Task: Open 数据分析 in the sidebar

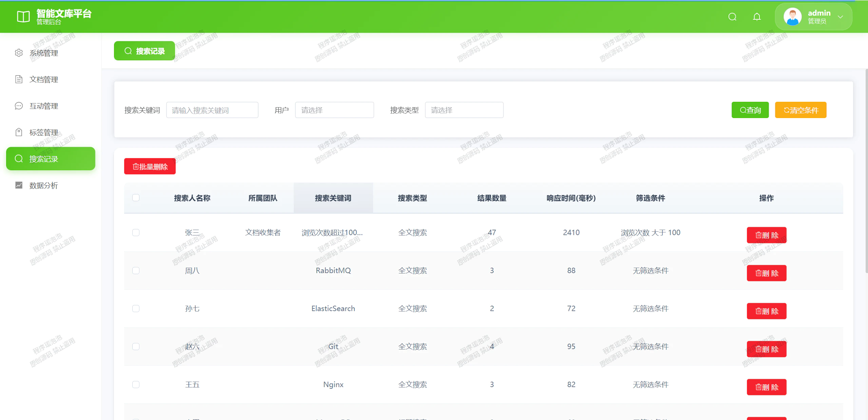Action: pyautogui.click(x=51, y=185)
